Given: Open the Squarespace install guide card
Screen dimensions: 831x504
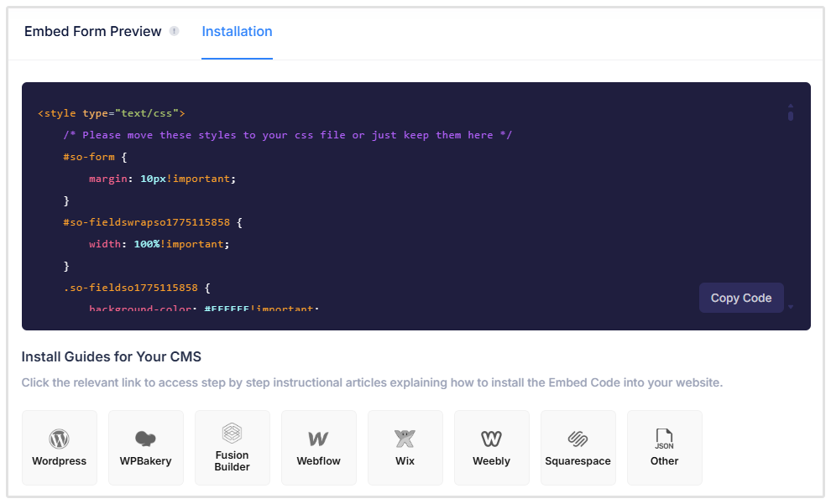Looking at the screenshot, I should coord(578,447).
